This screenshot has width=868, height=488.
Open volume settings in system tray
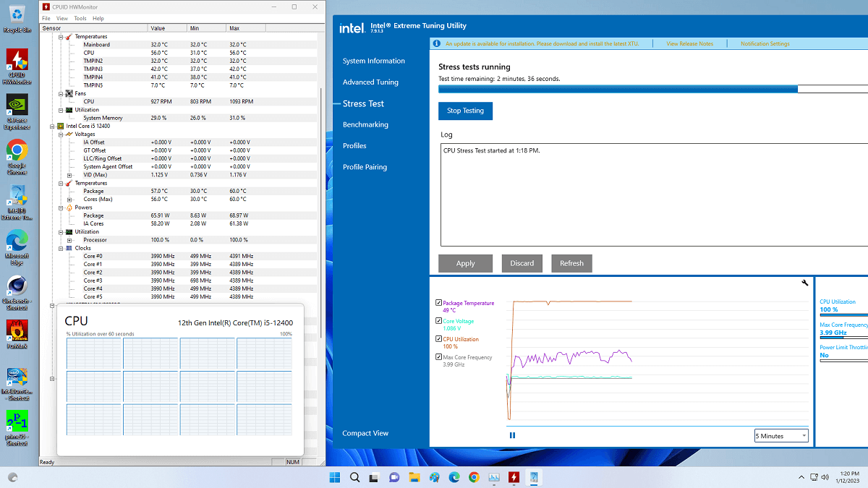tap(826, 477)
